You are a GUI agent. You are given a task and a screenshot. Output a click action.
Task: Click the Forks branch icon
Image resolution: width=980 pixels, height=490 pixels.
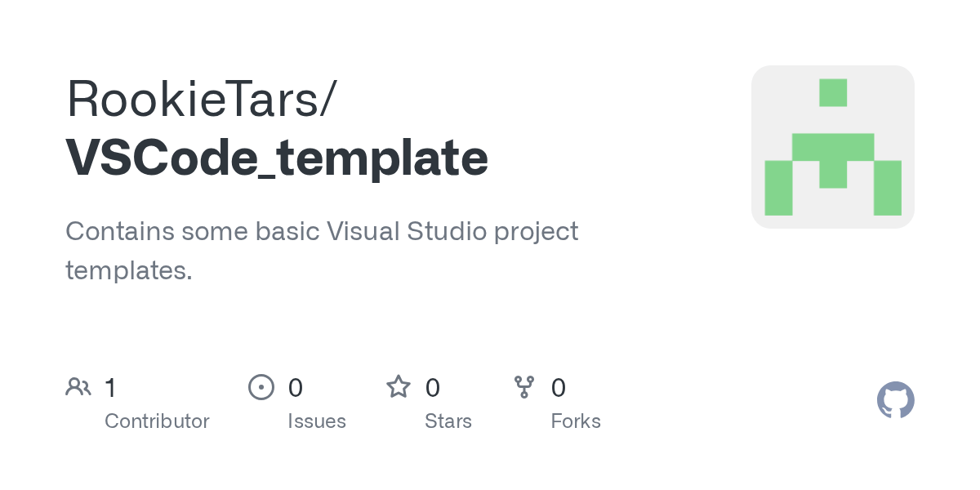pos(524,387)
